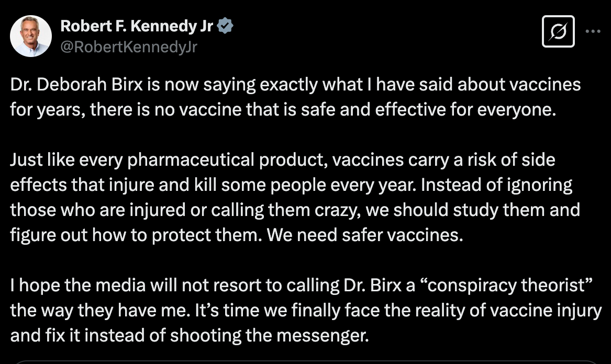Screen dimensions: 611x364
Task: Click the blue verified checkmark badge
Action: pos(225,26)
